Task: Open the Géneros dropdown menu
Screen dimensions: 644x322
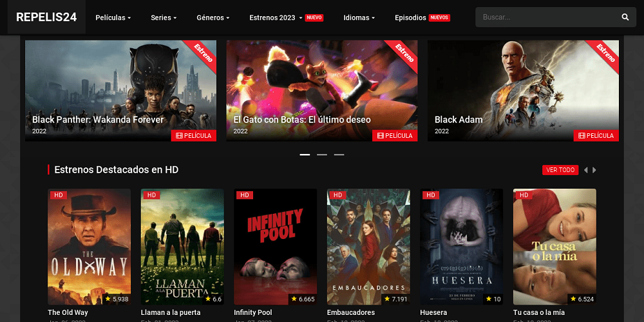Action: [213, 17]
